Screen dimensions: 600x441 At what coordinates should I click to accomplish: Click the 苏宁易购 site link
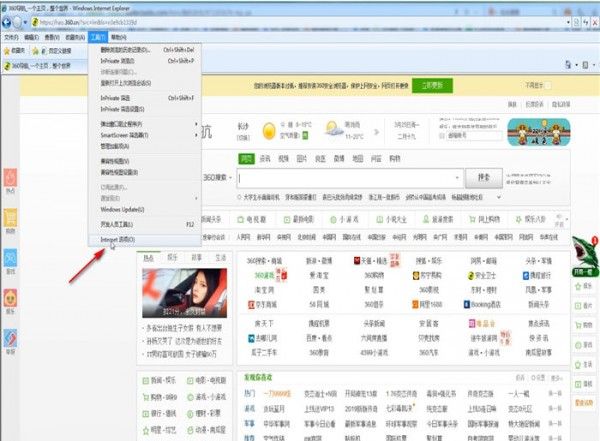[429, 276]
